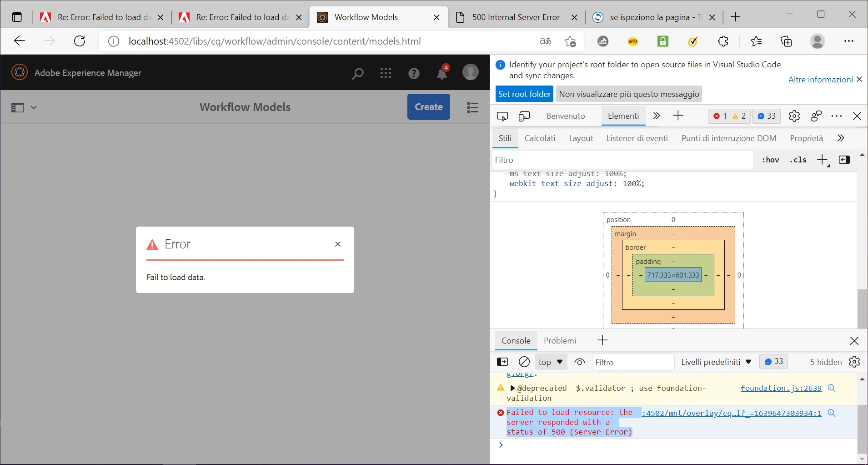Open DevTools settings gear
This screenshot has width=868, height=465.
[x=794, y=116]
